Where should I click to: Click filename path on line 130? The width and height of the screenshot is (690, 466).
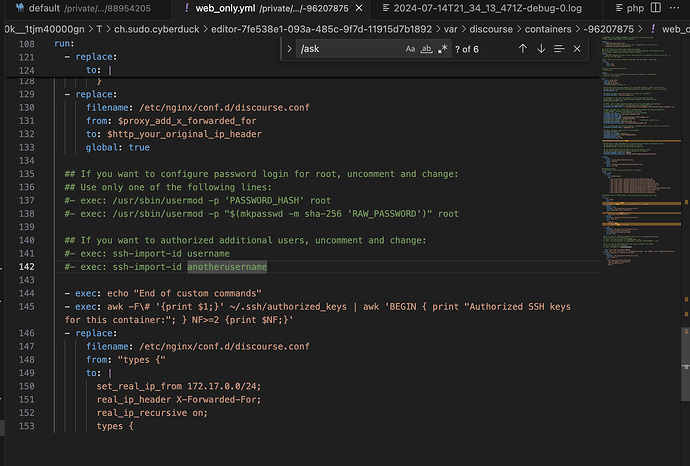pos(224,107)
